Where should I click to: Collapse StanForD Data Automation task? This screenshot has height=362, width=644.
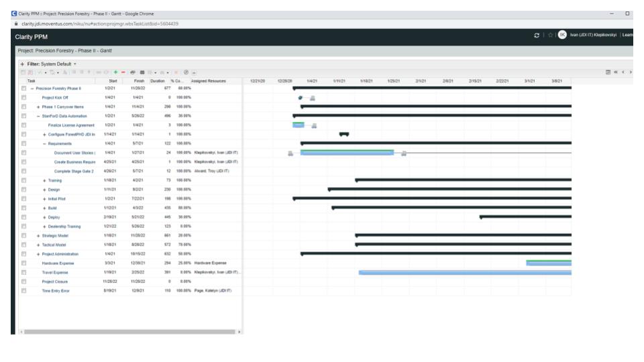[x=38, y=116]
